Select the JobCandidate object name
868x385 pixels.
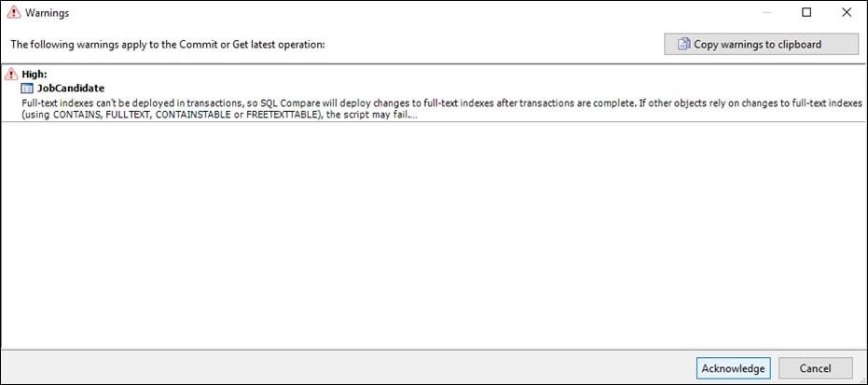pos(71,88)
